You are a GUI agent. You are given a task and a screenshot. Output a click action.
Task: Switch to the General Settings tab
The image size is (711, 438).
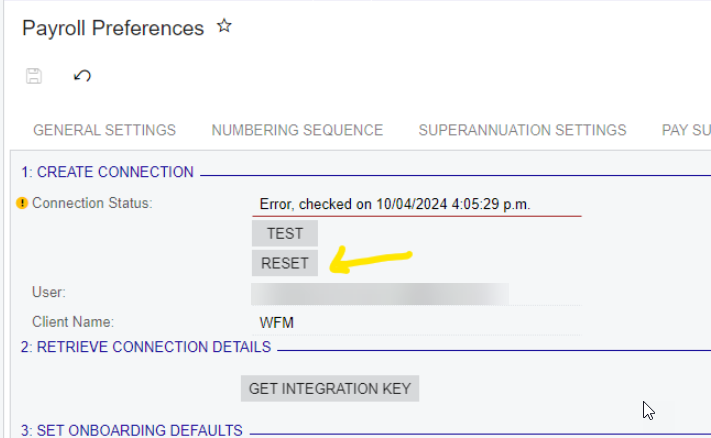[104, 130]
